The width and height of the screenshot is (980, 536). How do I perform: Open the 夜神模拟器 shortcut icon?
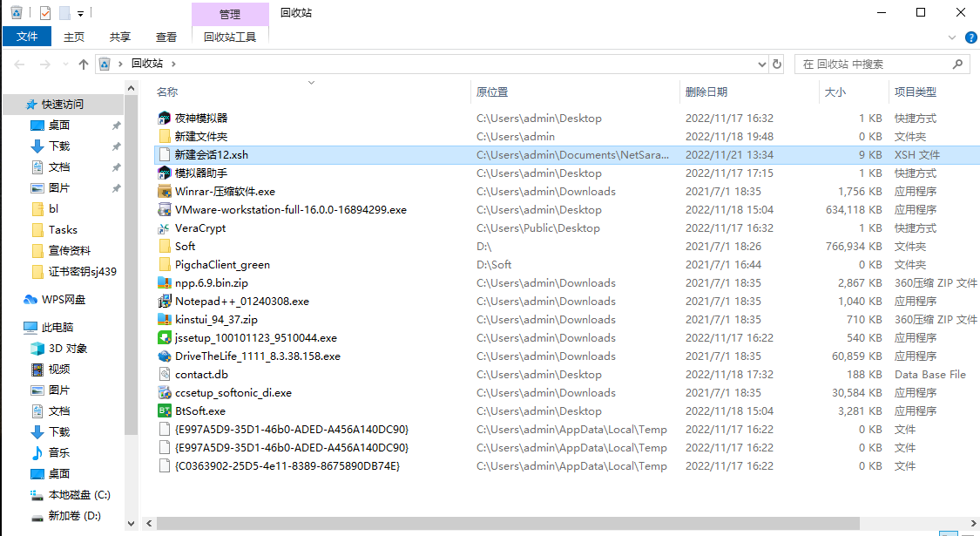tap(165, 118)
